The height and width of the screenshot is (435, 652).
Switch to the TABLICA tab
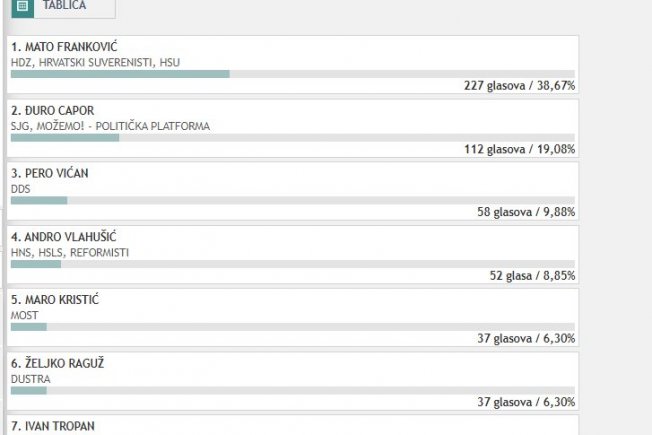(x=64, y=6)
